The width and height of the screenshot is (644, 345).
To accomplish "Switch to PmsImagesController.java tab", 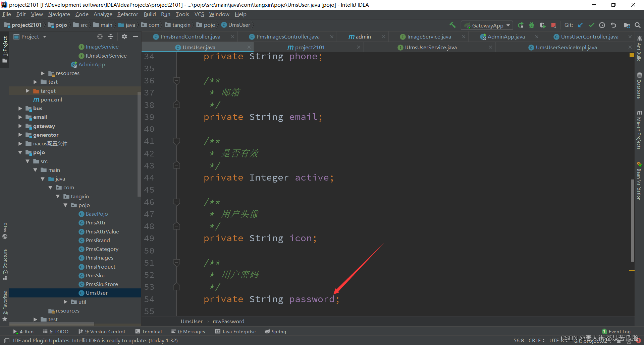I will tap(288, 37).
